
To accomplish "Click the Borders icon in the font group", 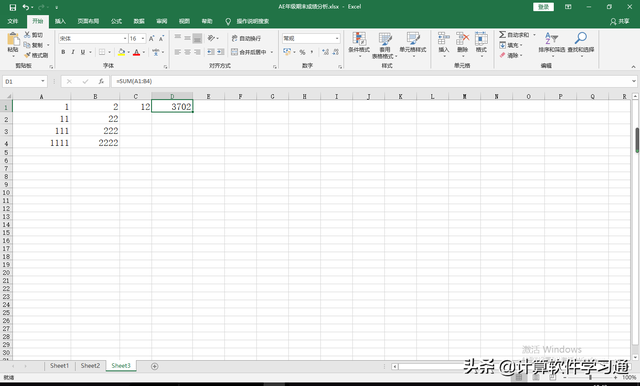I will pyautogui.click(x=102, y=52).
